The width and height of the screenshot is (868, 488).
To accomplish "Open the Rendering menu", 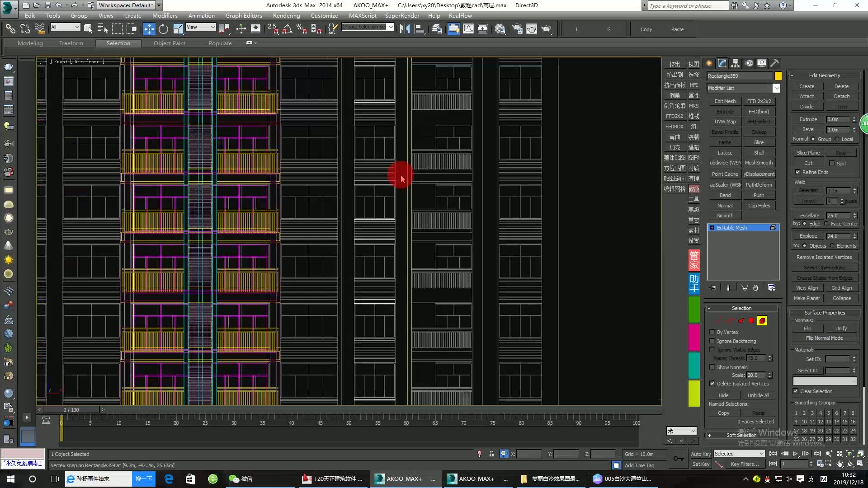I will (286, 15).
